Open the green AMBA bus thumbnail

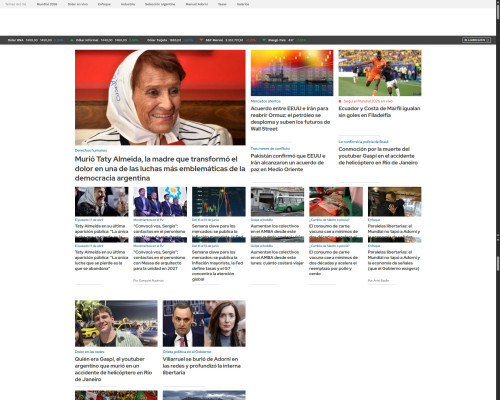coord(277,201)
